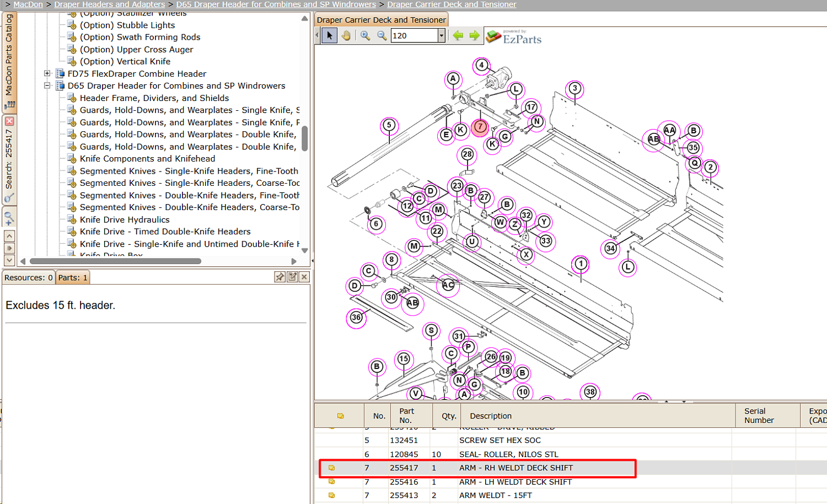Screen dimensions: 827x504
Task: Follow the Draper Carrier Deck and Tensioner breadcrumb
Action: pos(452,4)
